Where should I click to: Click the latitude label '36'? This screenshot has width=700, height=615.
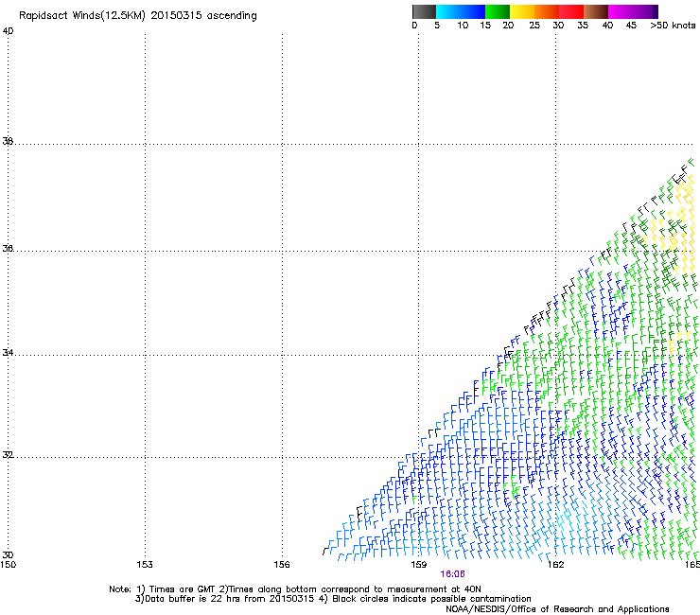8,248
